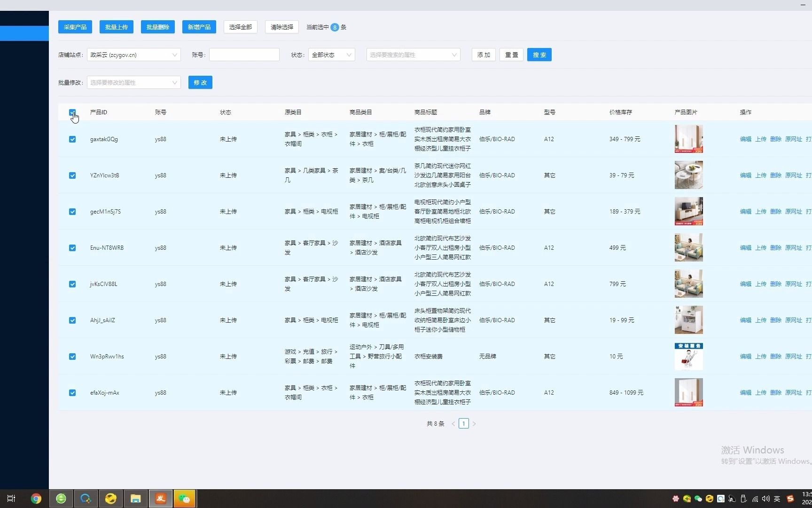Open the WeChat taskbar app button
The width and height of the screenshot is (812, 508).
(x=184, y=499)
